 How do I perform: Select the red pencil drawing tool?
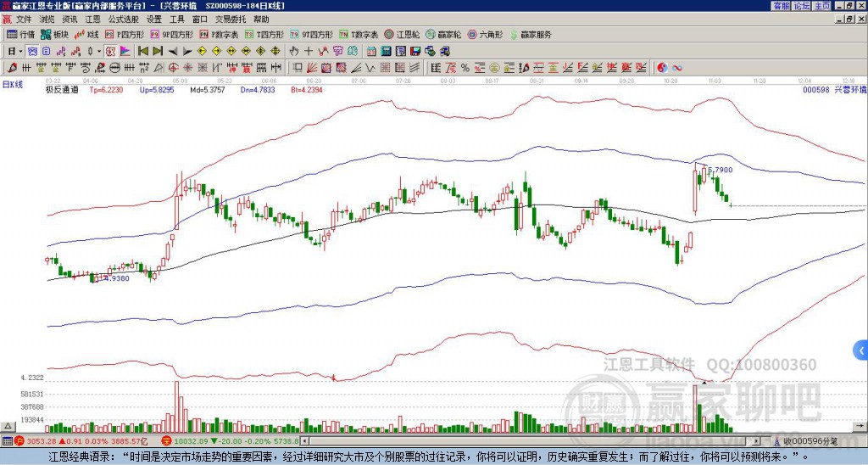[x=12, y=68]
